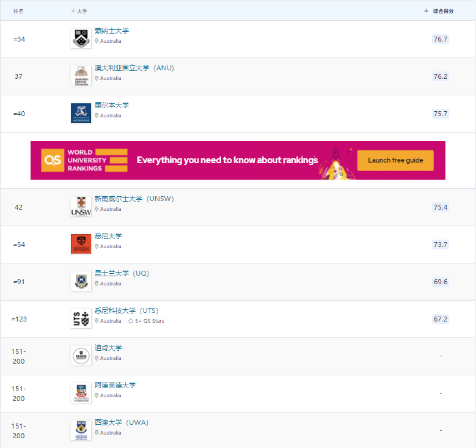Click the University of Queensland crest logo
The image size is (476, 448).
click(x=81, y=281)
